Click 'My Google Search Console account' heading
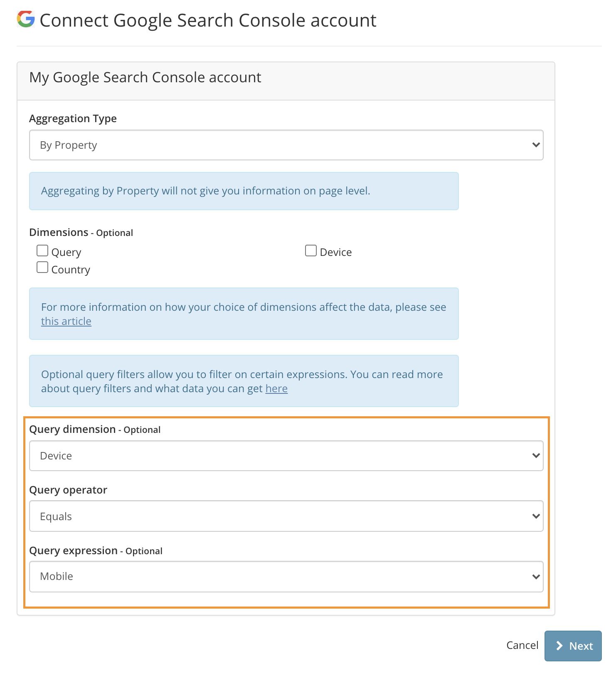Image resolution: width=616 pixels, height=673 pixels. pyautogui.click(x=145, y=78)
